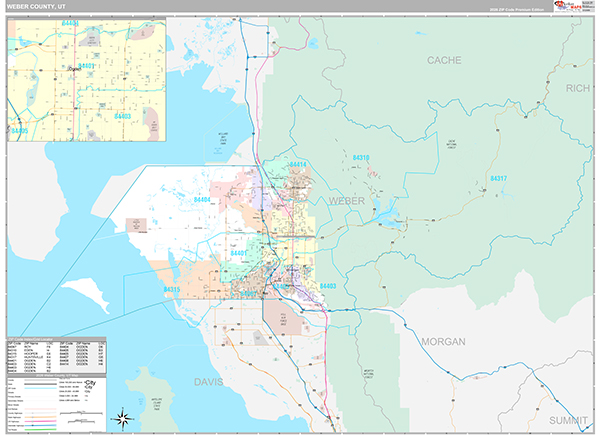This screenshot has width=600, height=435.
Task: Click ZIP code 84067 on the map
Action: coord(249,293)
